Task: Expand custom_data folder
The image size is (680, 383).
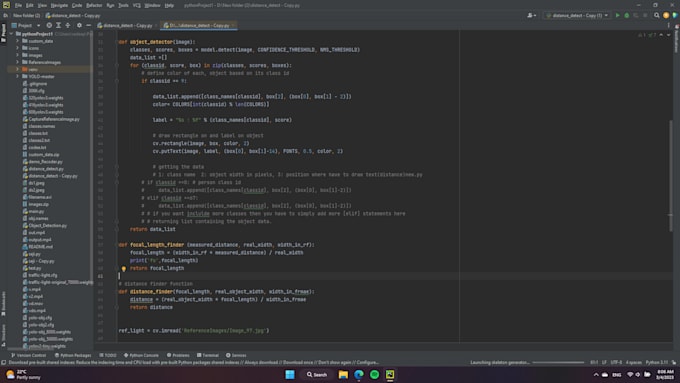Action: (x=17, y=41)
